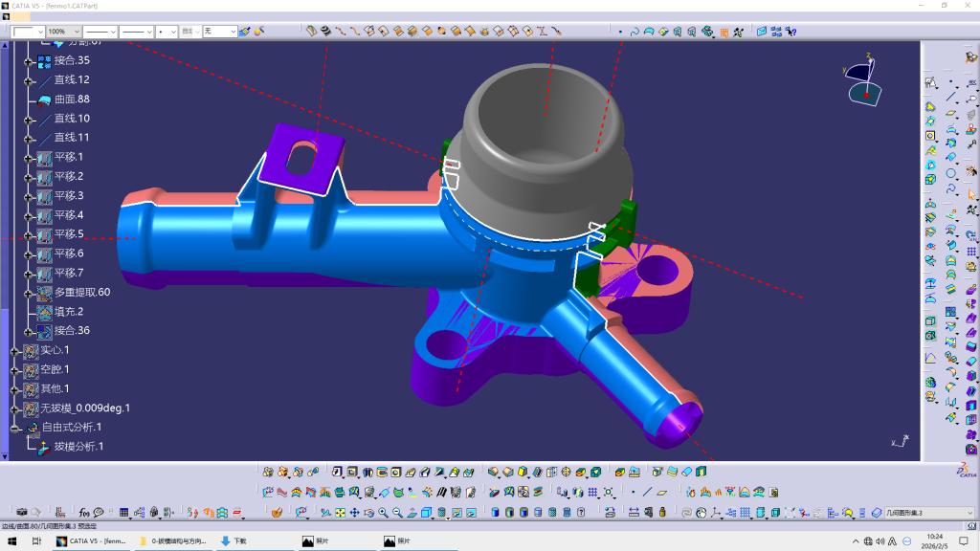Click the Zoom In magnifier icon
This screenshot has height=551, width=980.
383,513
